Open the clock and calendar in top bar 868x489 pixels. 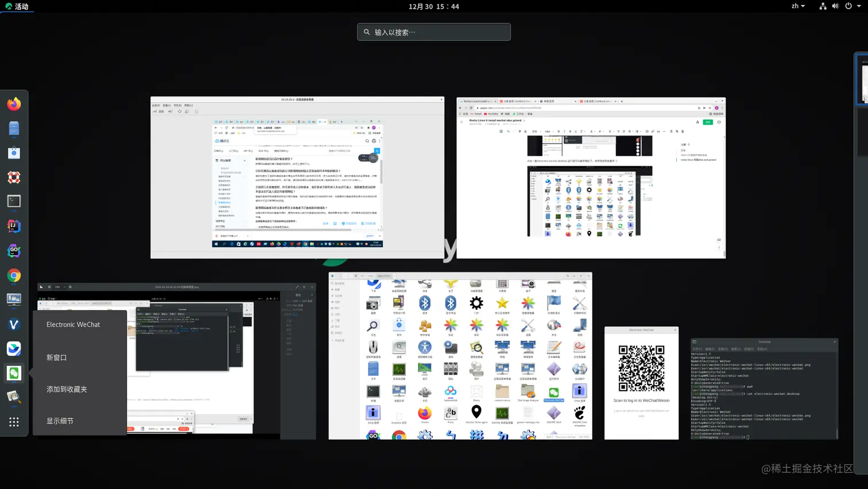click(433, 6)
